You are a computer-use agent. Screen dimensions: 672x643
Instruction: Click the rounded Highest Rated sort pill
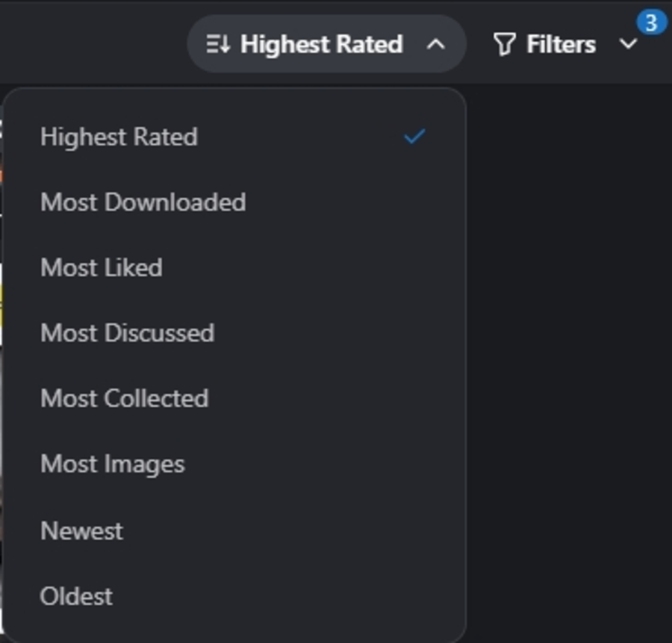pyautogui.click(x=326, y=44)
